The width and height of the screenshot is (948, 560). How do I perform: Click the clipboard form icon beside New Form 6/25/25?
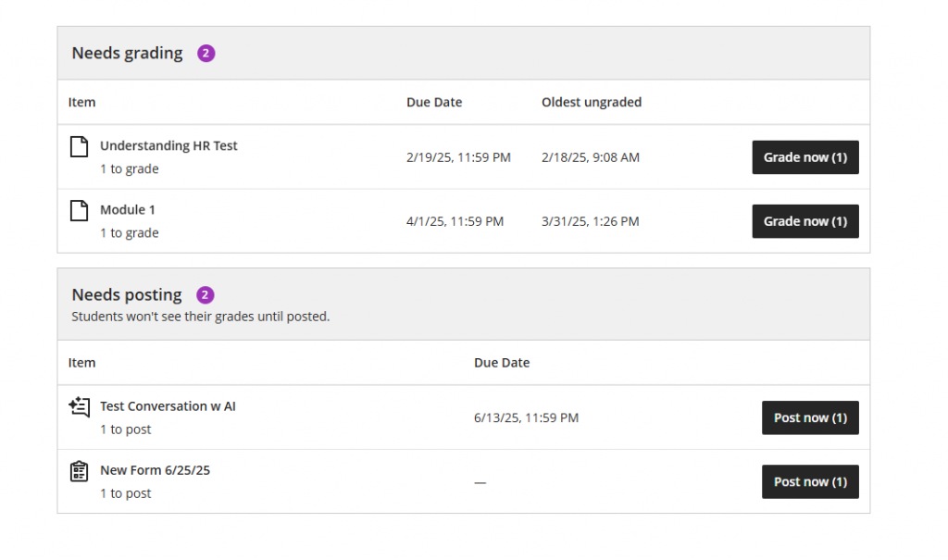coord(80,469)
